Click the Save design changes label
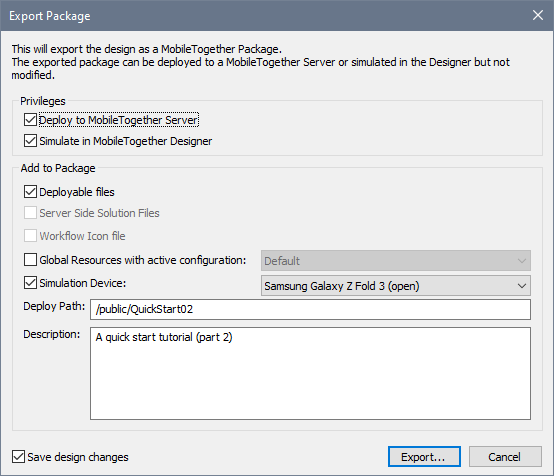Image resolution: width=554 pixels, height=476 pixels. pos(78,457)
